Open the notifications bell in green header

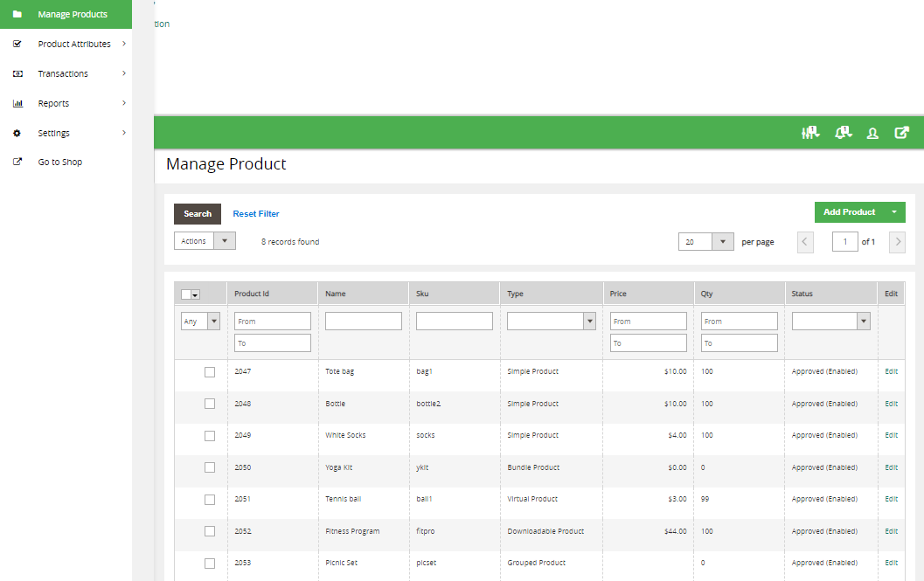coord(843,133)
